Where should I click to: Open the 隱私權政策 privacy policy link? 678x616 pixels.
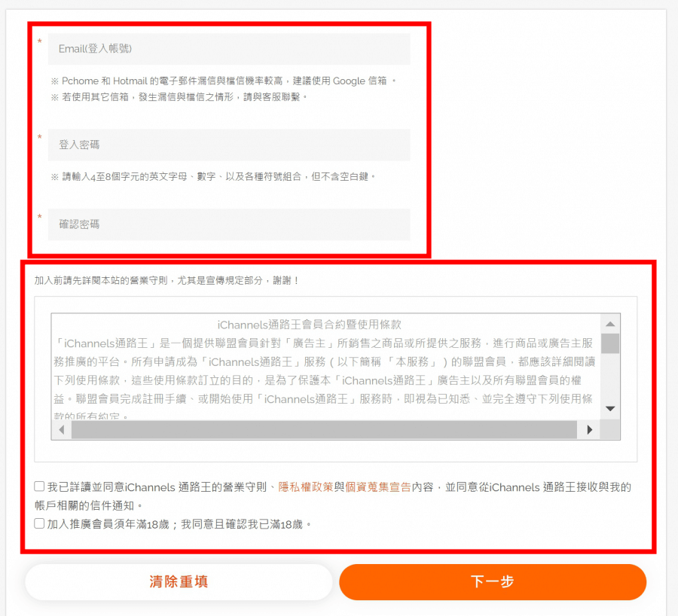(306, 487)
